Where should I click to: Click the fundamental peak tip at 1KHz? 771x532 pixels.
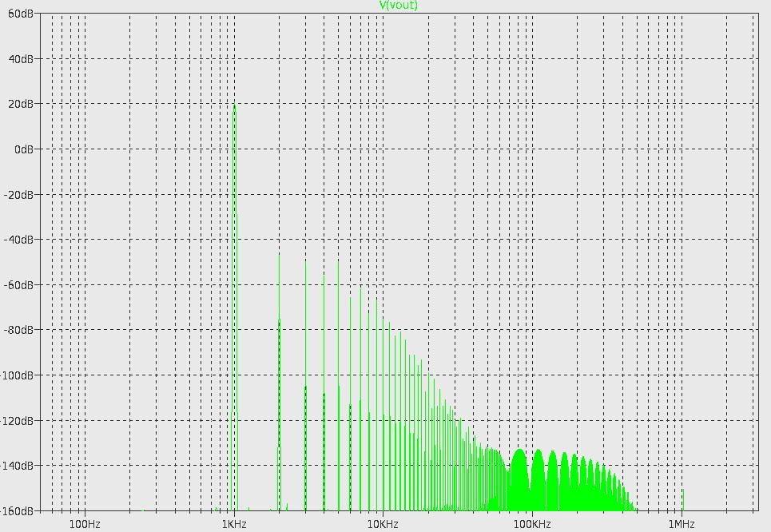point(235,104)
